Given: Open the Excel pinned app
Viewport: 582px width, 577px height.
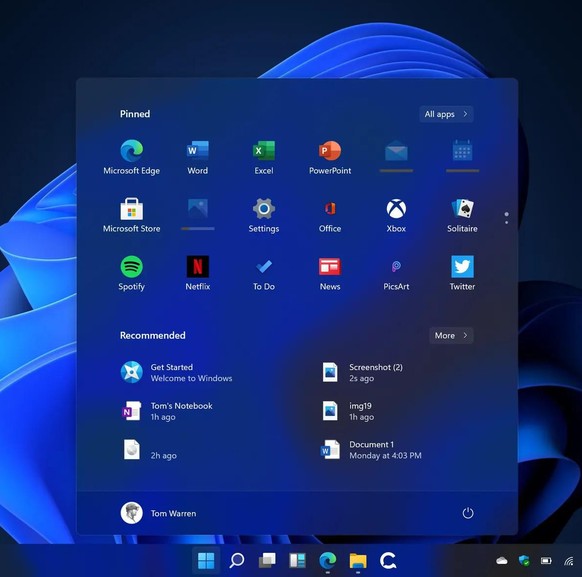Looking at the screenshot, I should 264,157.
